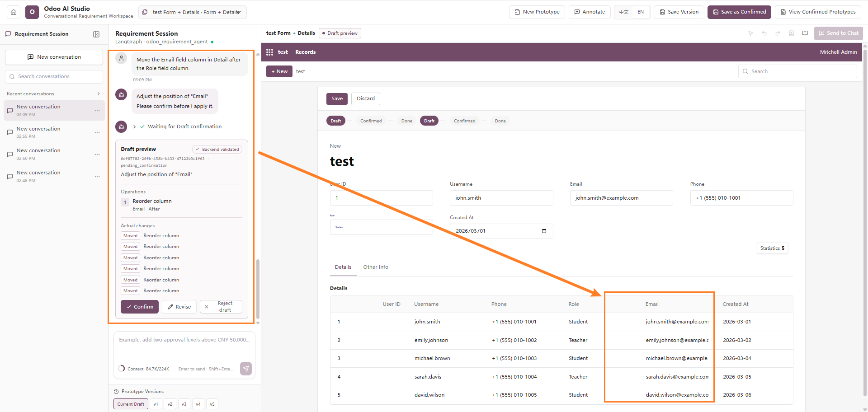Switch to the Details tab
The height and width of the screenshot is (412, 868).
click(x=343, y=267)
